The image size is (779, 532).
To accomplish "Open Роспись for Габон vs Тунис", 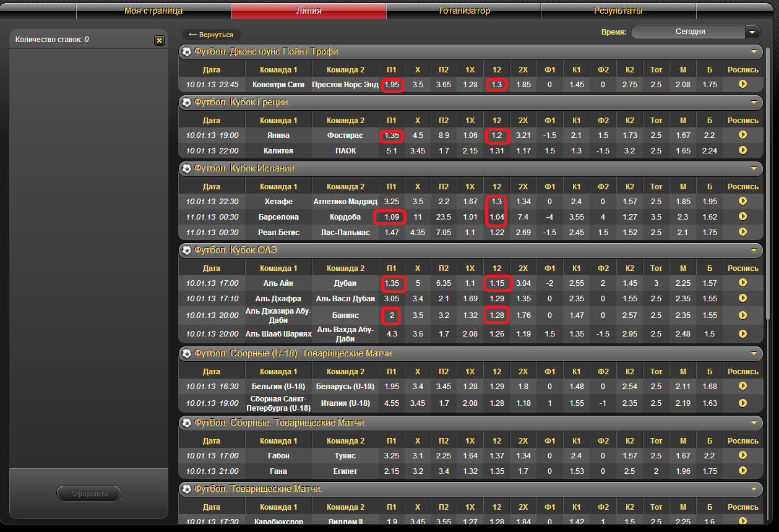I will point(742,455).
